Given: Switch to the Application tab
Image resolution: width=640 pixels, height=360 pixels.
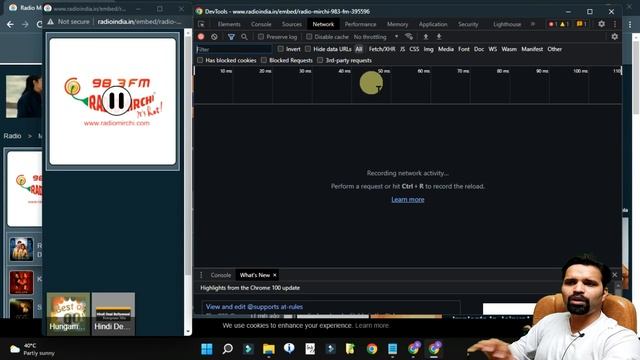Looking at the screenshot, I should point(433,24).
